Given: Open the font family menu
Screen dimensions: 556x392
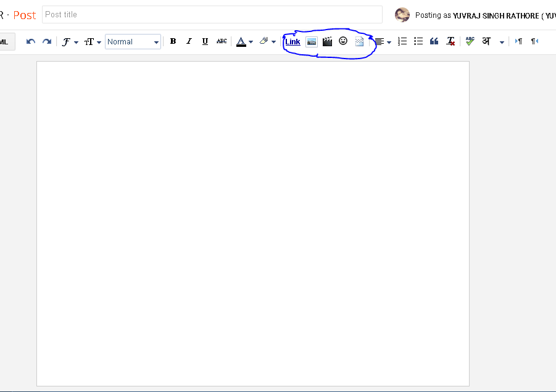Looking at the screenshot, I should tap(70, 42).
